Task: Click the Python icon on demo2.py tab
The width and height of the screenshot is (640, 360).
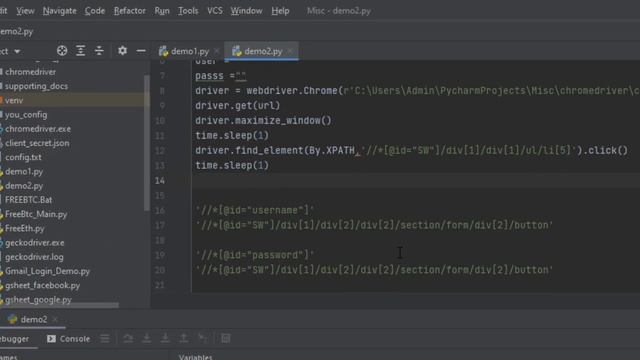Action: (x=237, y=51)
